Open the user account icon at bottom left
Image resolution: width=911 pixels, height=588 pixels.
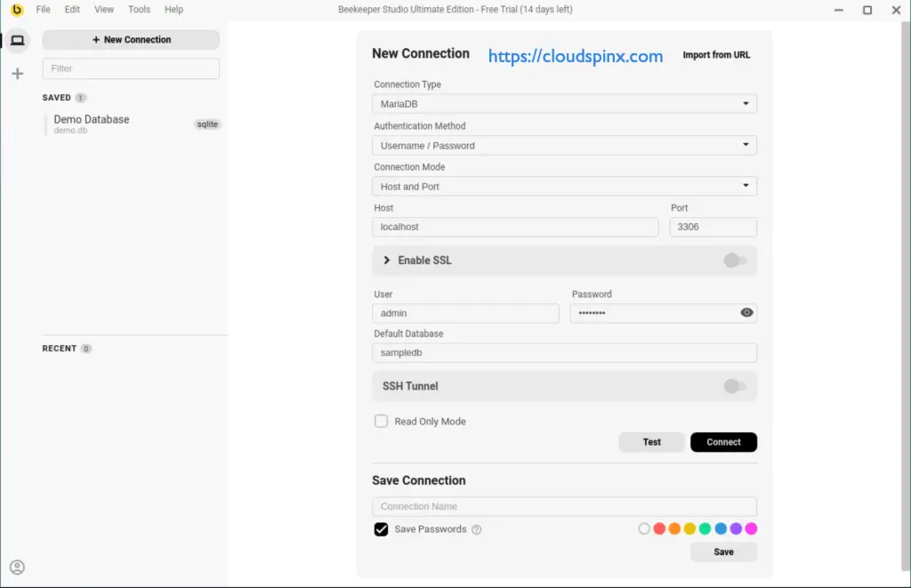(x=17, y=568)
